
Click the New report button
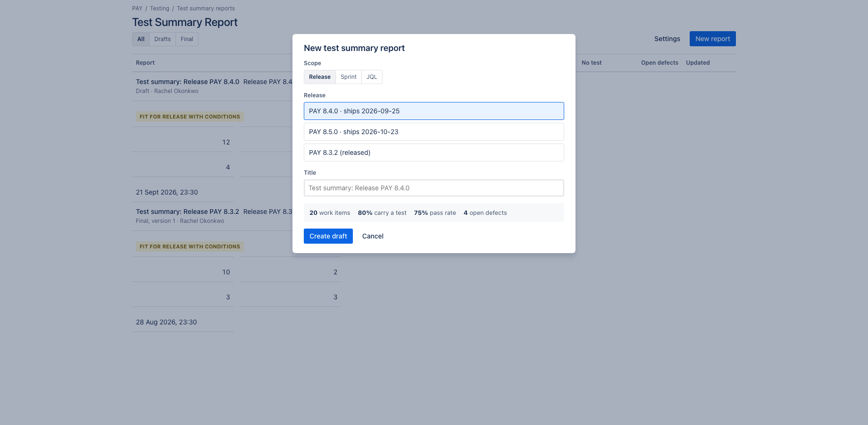click(713, 39)
